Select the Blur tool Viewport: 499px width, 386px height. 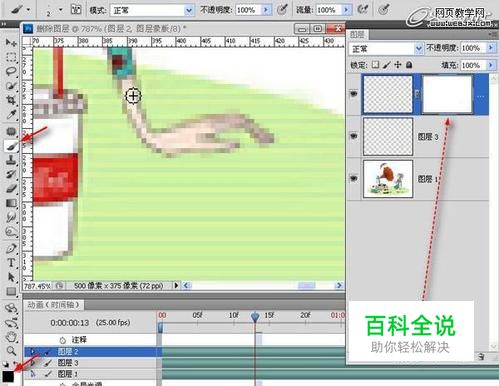click(11, 217)
